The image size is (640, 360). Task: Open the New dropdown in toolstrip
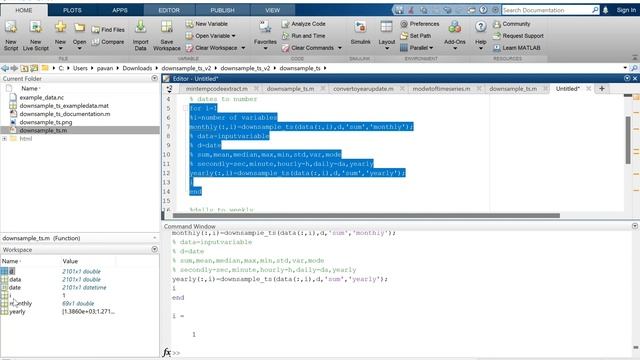pos(60,48)
